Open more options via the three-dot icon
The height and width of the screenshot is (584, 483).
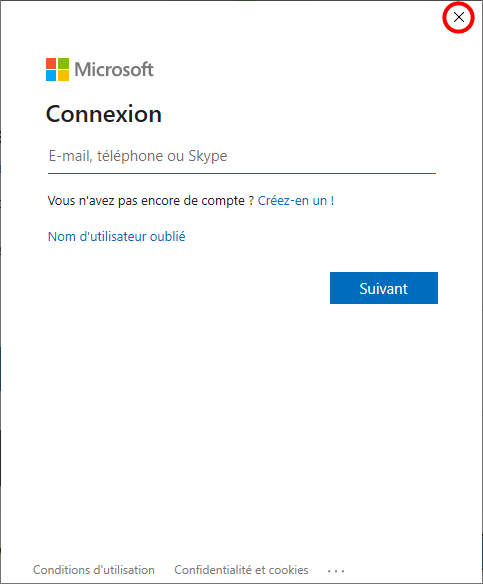point(336,571)
